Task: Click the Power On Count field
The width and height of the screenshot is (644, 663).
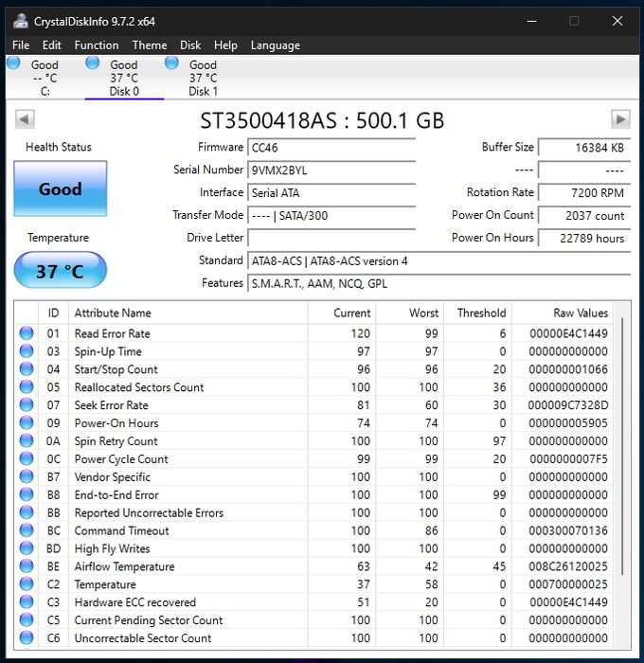Action: [584, 216]
